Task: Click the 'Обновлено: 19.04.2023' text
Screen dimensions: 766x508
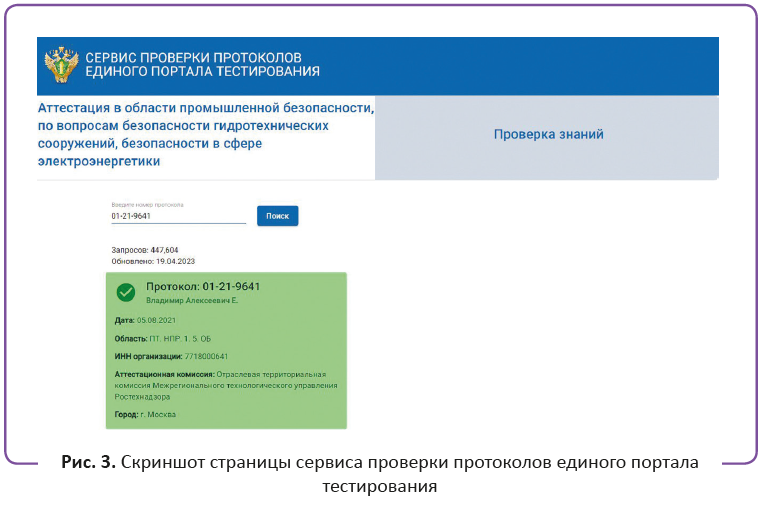Action: pos(153,261)
